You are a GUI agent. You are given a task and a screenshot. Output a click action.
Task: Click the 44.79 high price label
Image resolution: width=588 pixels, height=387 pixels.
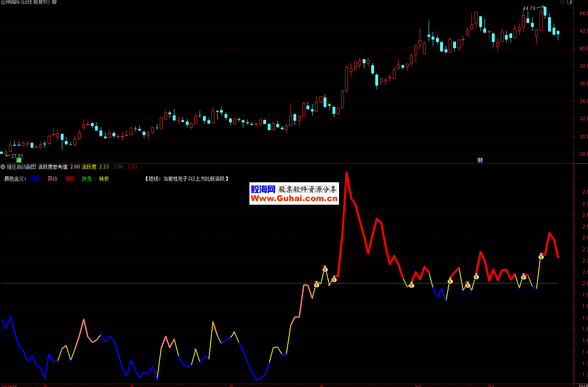point(529,9)
